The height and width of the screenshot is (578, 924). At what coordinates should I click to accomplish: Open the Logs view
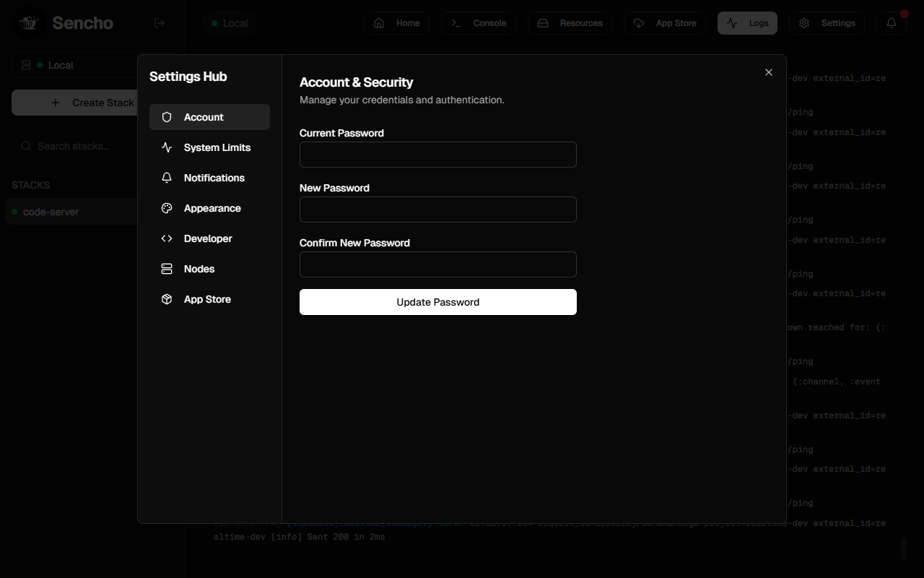[x=748, y=23]
